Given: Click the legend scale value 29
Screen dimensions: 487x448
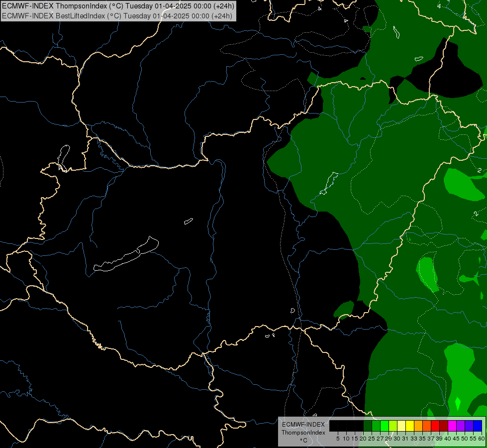Looking at the screenshot, I should tap(389, 439).
